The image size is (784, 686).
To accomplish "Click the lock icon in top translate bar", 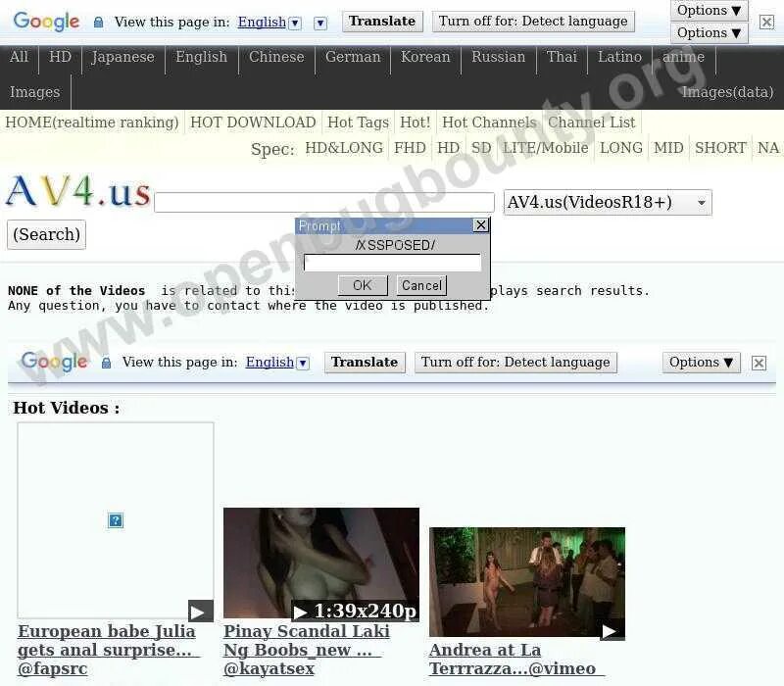I will 99,22.
